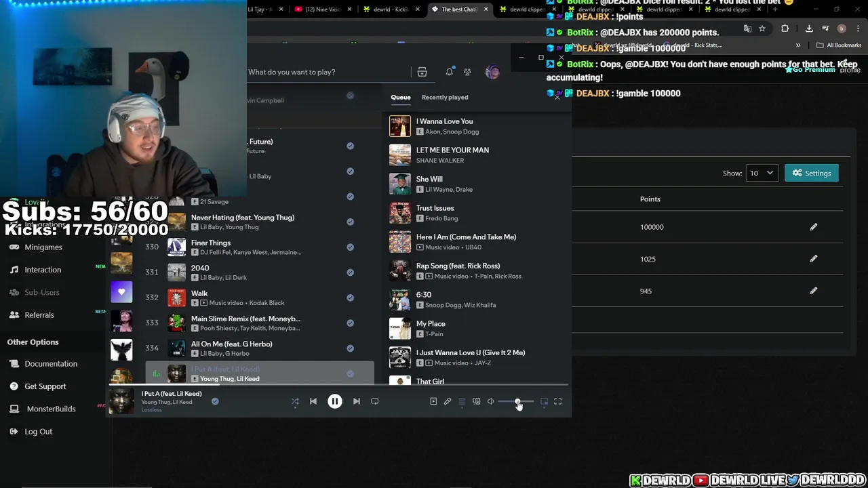Screen dimensions: 868x488
Task: Toggle saved check for Main Slime Remix
Action: point(350,323)
